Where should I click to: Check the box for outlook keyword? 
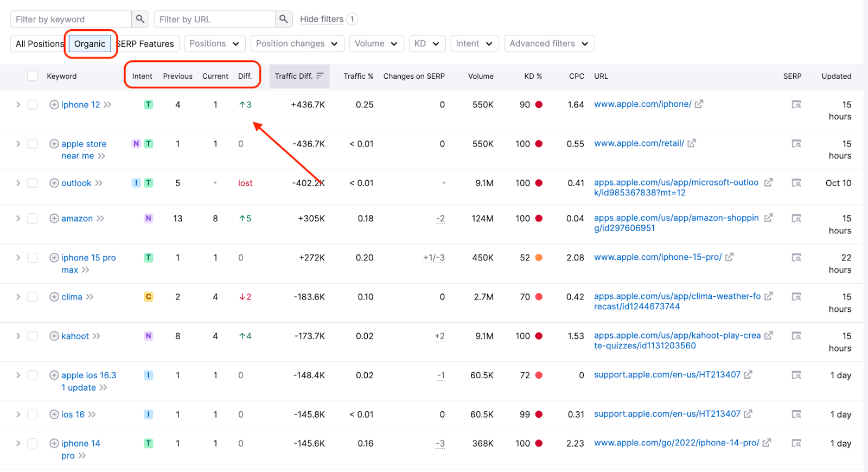click(33, 183)
